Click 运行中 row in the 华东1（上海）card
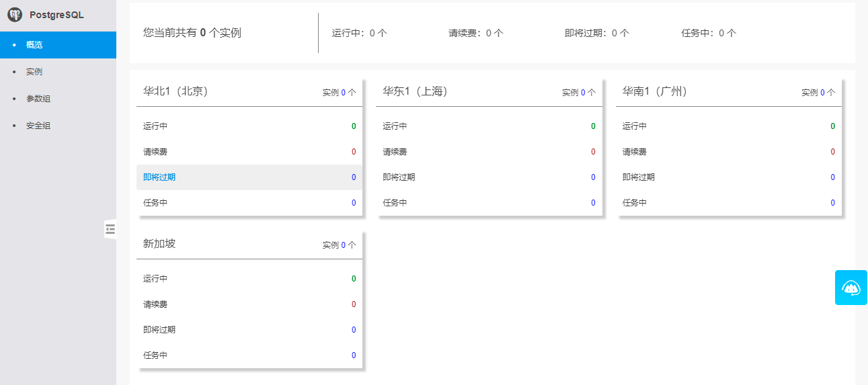 [x=489, y=126]
